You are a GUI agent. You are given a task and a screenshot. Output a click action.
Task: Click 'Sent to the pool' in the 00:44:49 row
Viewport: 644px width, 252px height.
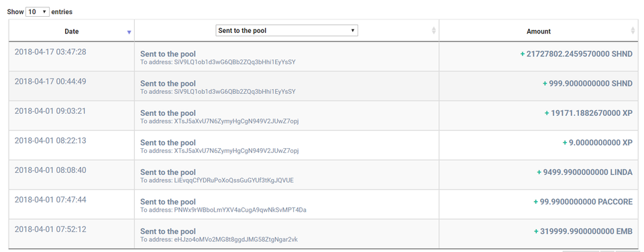[x=168, y=83]
